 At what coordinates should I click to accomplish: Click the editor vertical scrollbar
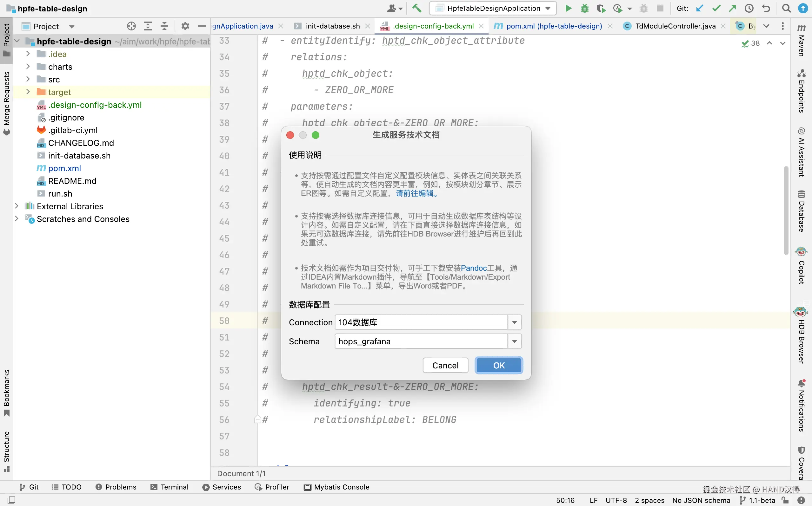pyautogui.click(x=786, y=210)
